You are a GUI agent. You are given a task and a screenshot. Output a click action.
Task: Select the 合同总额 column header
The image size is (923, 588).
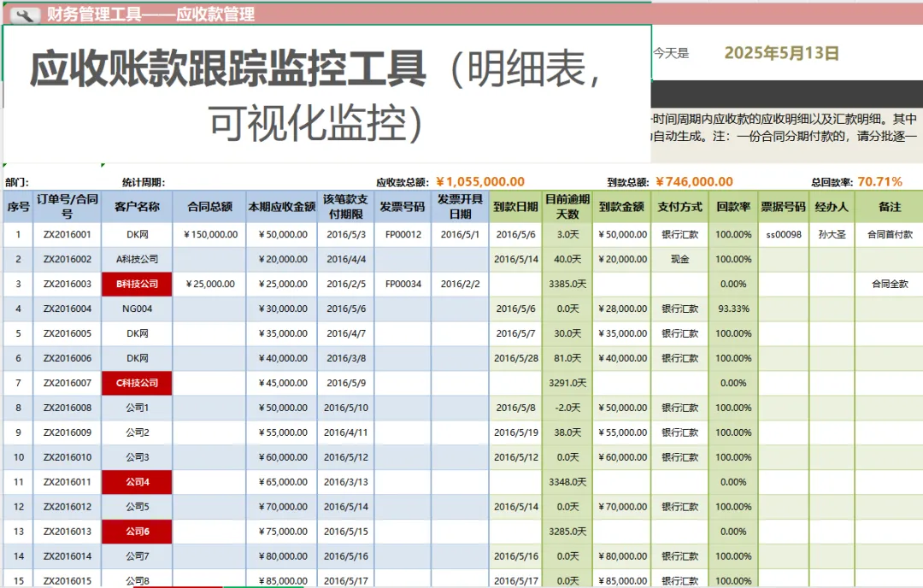pyautogui.click(x=209, y=207)
